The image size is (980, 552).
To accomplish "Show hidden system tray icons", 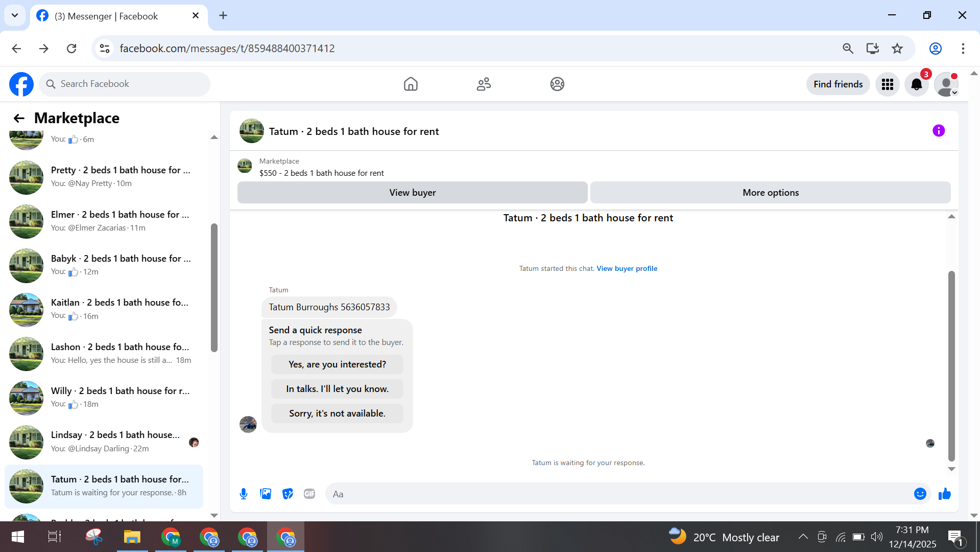I will (803, 537).
